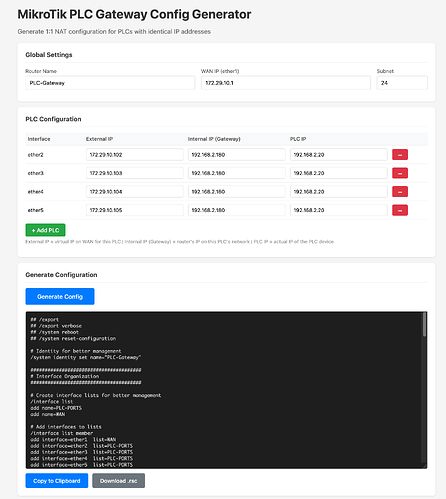The image size is (446, 499).
Task: Click the Internal IP (Gateway) column header
Action: (214, 139)
